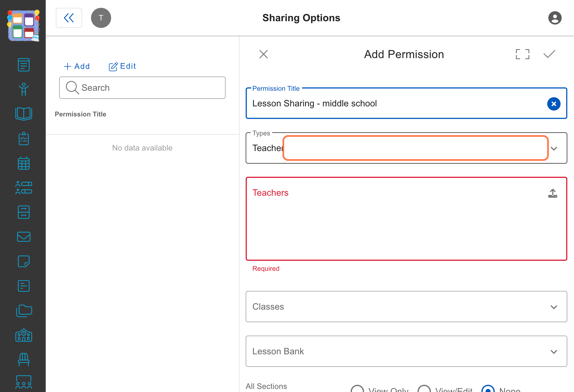Open the calendar grid icon in sidebar
Screen dimensions: 574x392
(24, 163)
